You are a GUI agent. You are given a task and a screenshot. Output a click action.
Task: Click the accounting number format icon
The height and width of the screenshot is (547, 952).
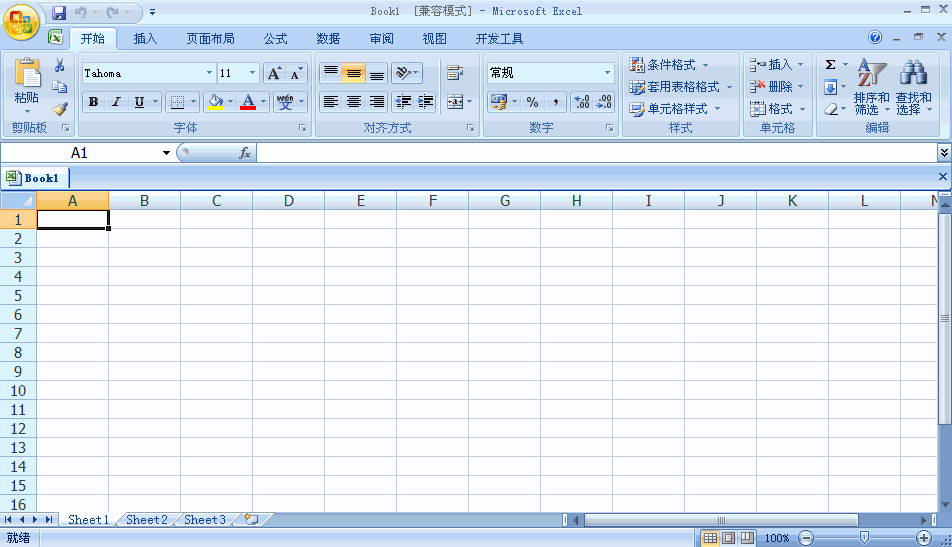click(498, 102)
